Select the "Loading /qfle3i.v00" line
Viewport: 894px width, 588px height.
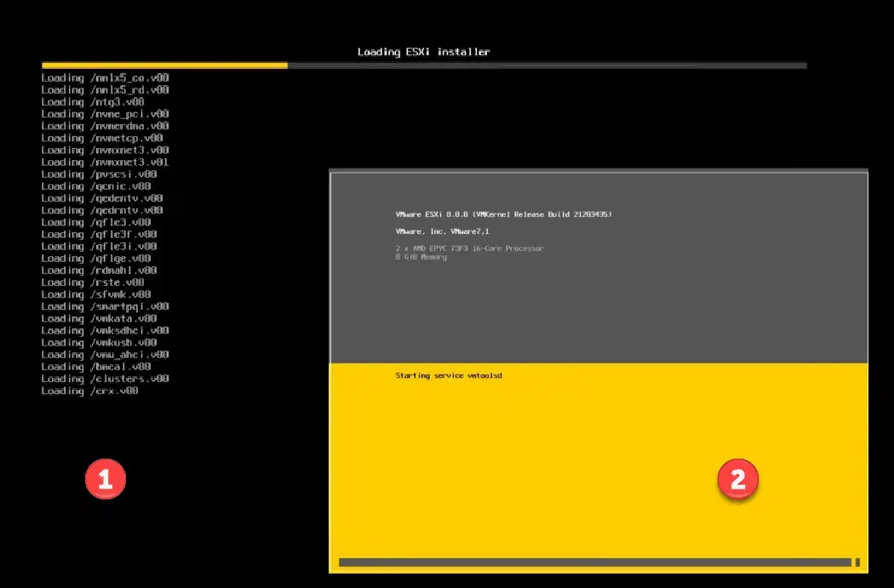[100, 246]
